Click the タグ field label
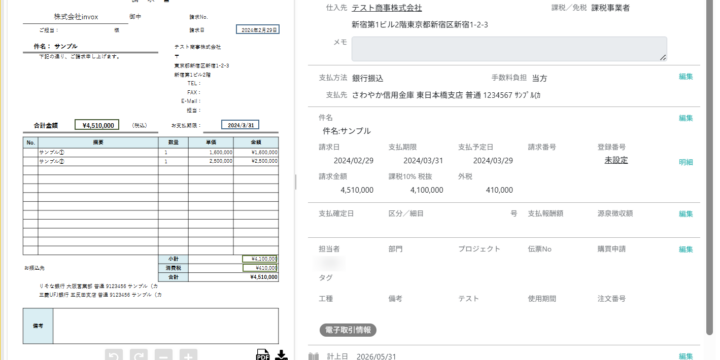720x360 pixels. (x=326, y=278)
